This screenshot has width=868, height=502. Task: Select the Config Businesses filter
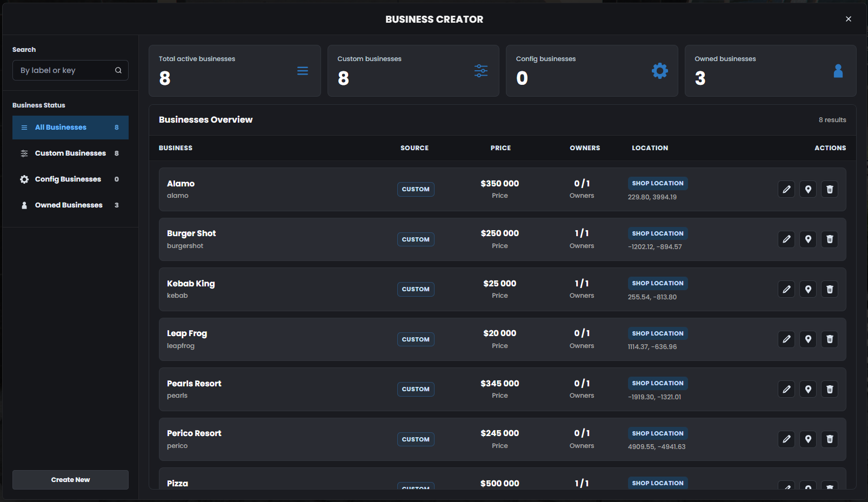(70, 179)
